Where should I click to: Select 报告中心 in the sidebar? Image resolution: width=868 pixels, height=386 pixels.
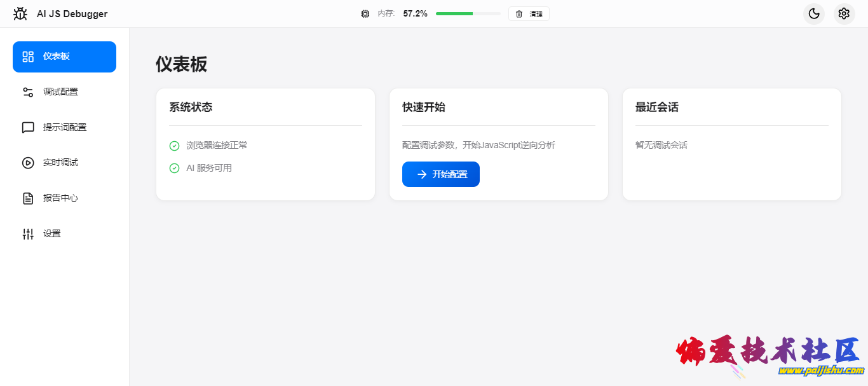[x=60, y=198]
